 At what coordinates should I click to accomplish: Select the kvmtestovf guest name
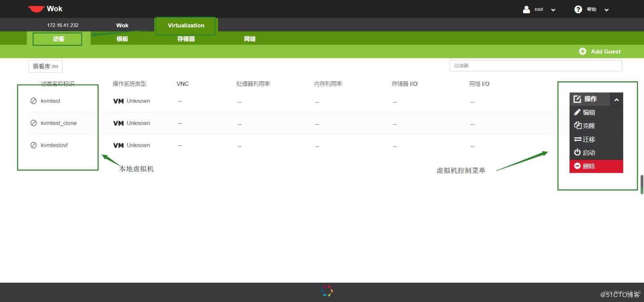(54, 145)
